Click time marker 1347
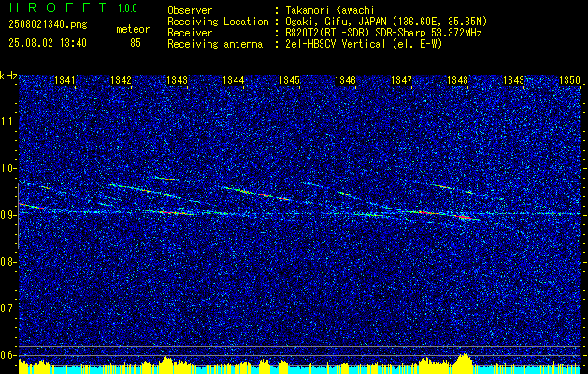Image resolution: width=588 pixels, height=374 pixels. tap(402, 80)
